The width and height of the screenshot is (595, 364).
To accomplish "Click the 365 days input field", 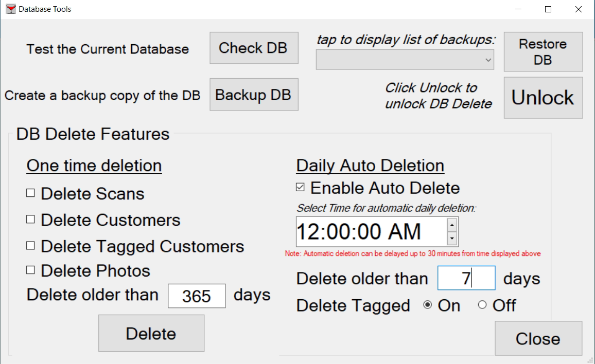I will click(x=197, y=296).
